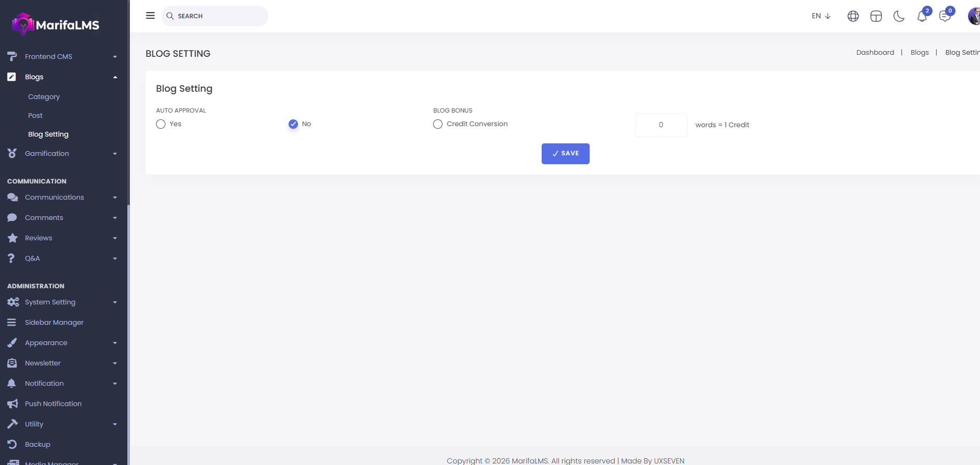Select Yes for Auto Approval
980x465 pixels.
pos(161,124)
